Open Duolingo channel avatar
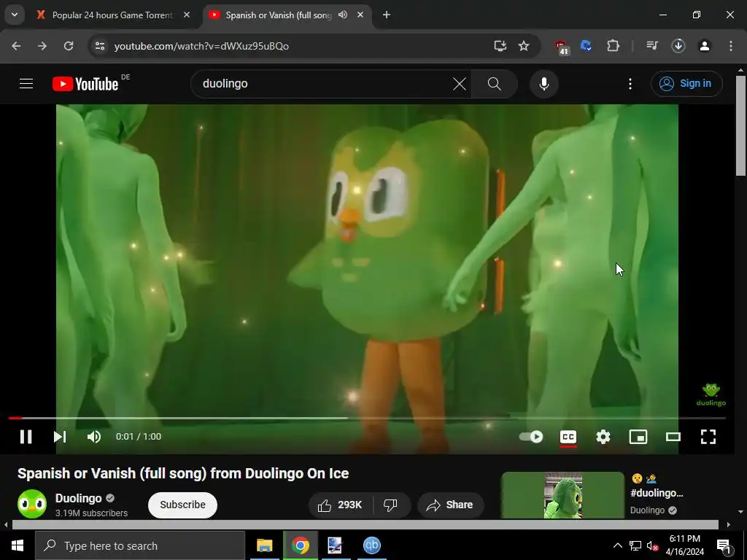Screen dimensions: 747x560 (32, 504)
